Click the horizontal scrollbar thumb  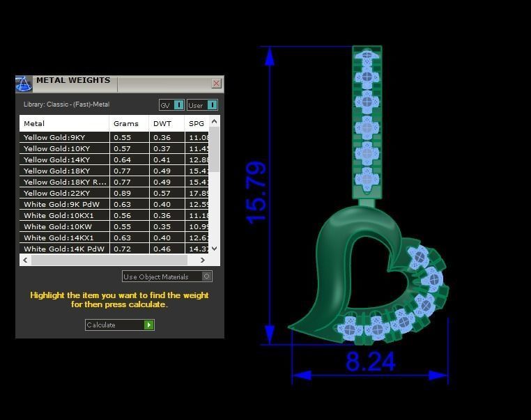coord(109,260)
